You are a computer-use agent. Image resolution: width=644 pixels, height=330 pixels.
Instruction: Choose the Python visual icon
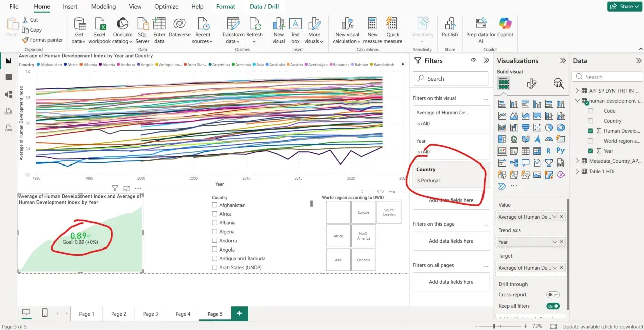[x=560, y=150]
